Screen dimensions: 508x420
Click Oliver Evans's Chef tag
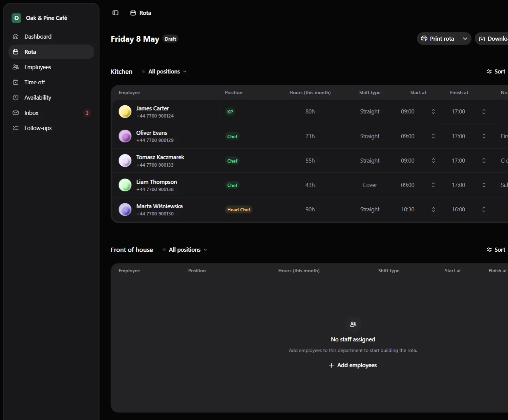point(232,136)
